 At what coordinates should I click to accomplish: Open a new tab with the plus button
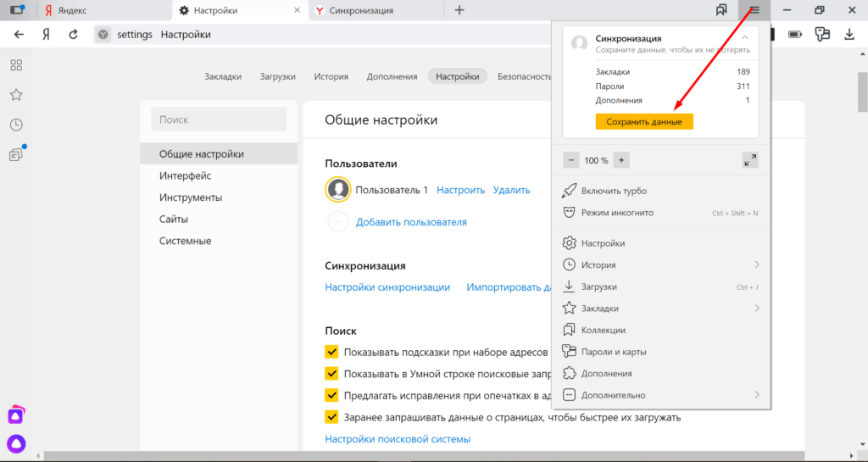459,10
